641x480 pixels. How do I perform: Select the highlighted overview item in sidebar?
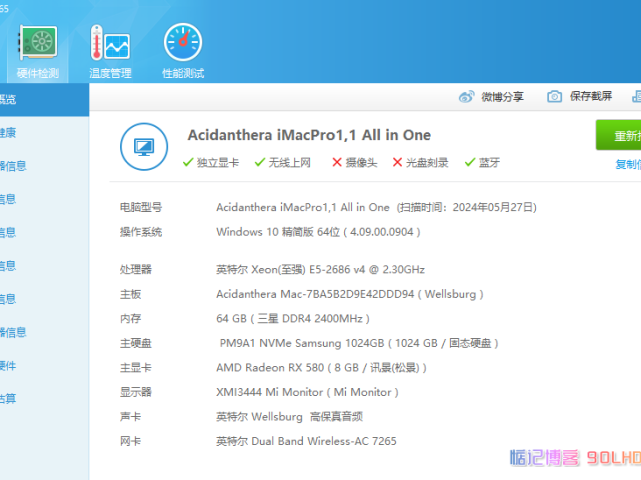[x=45, y=99]
